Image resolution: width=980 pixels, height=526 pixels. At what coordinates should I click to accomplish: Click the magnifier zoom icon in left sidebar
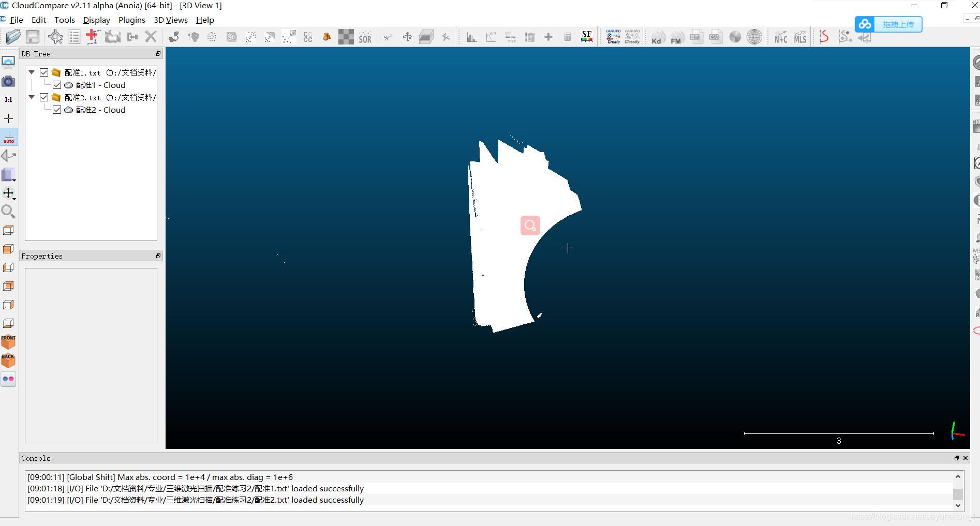click(x=8, y=211)
